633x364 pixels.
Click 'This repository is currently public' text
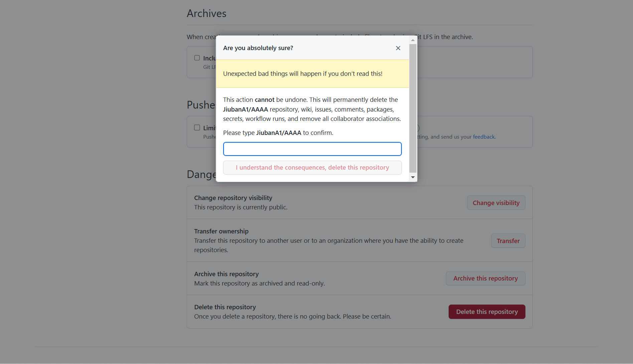241,207
